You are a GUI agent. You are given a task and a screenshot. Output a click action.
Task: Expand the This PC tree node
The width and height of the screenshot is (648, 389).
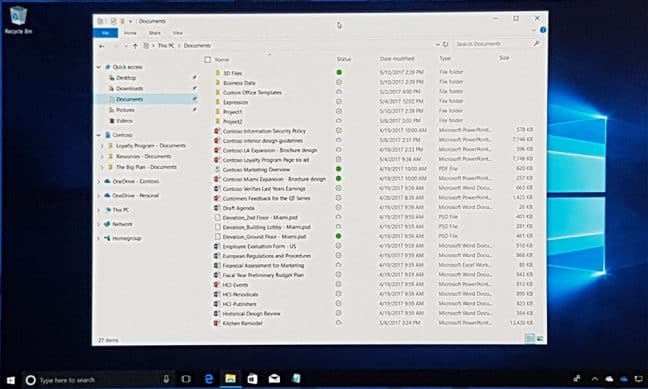pyautogui.click(x=99, y=210)
